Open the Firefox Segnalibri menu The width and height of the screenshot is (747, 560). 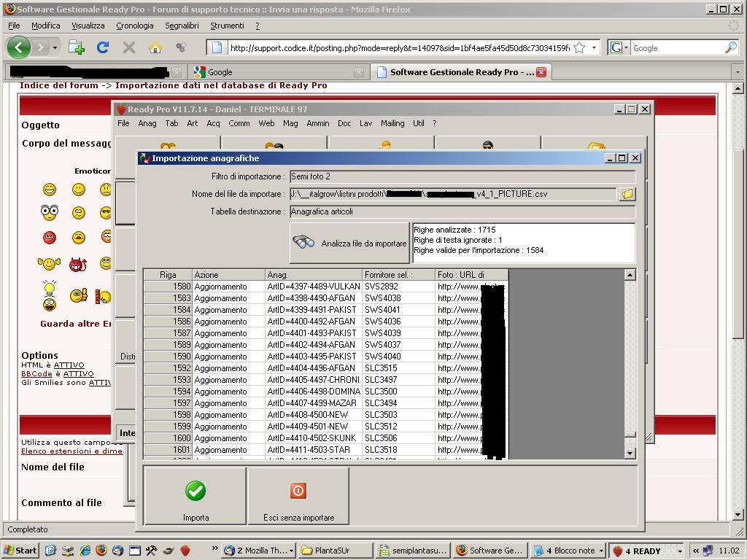click(x=182, y=26)
